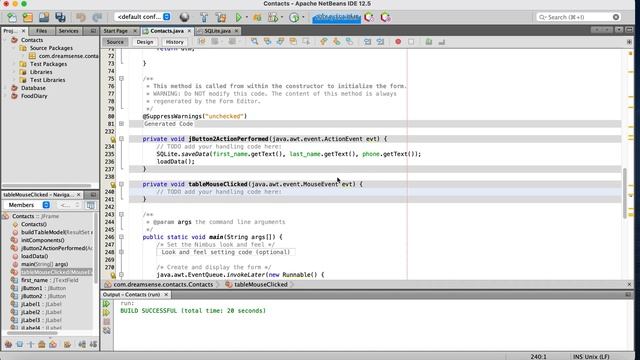The height and width of the screenshot is (360, 640).
Task: Select Source Packages in project tree
Action: (51, 48)
